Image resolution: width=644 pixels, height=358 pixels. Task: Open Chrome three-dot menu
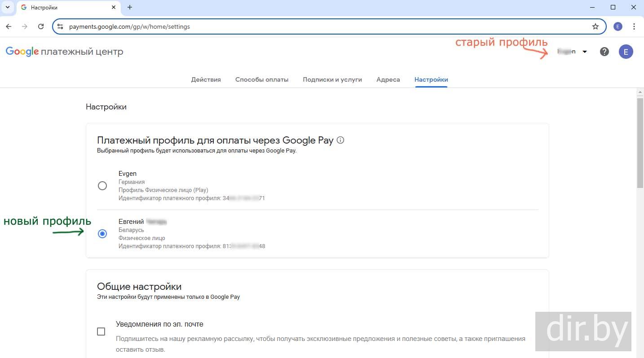pos(634,26)
